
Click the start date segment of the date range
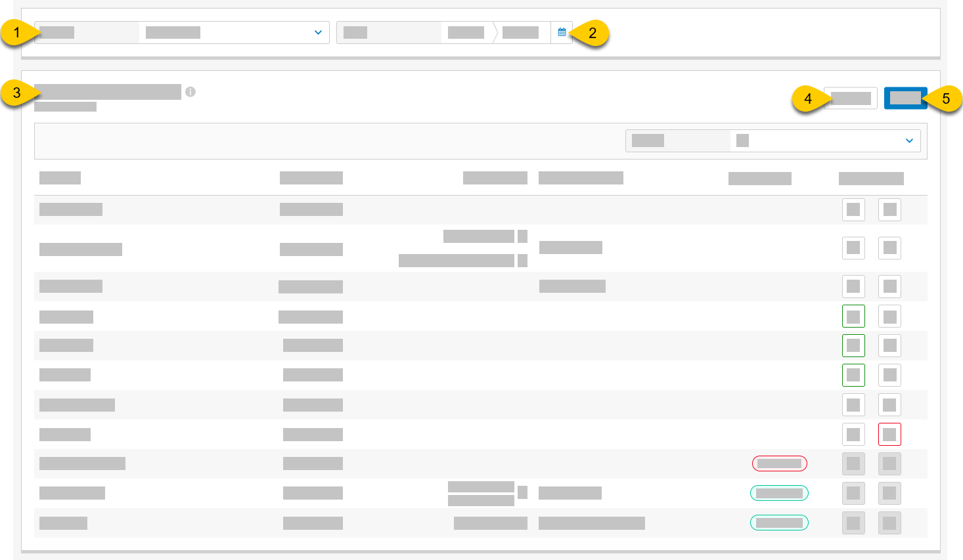pyautogui.click(x=466, y=32)
